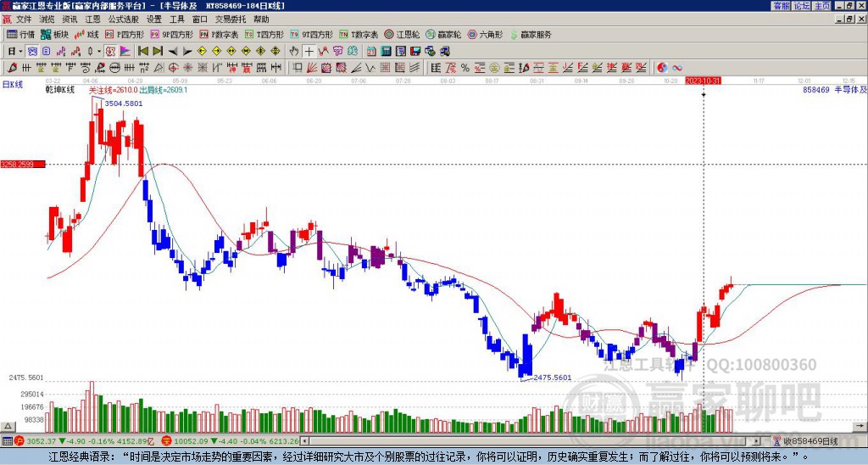
Task: Open the 工具 menu
Action: pos(176,20)
